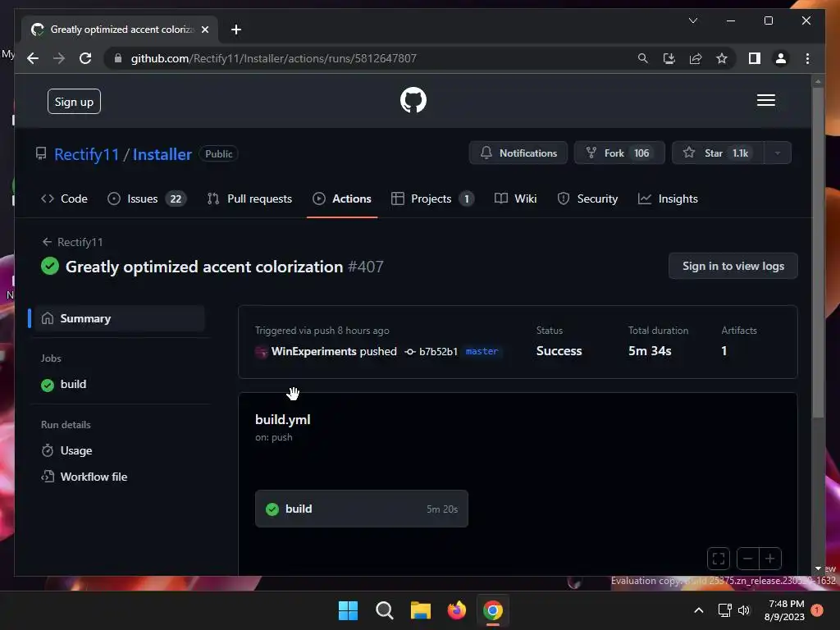Show hidden system tray icons

point(699,610)
